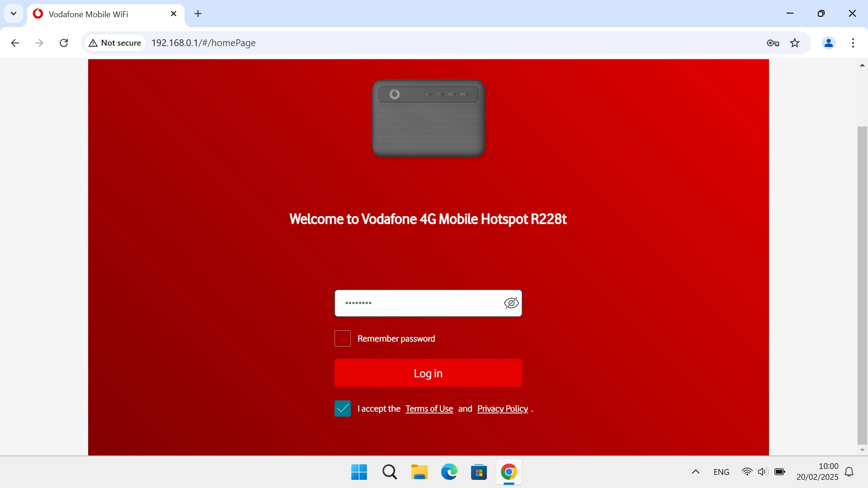Viewport: 868px width, 488px height.
Task: Open the password manager key icon
Action: coord(773,43)
